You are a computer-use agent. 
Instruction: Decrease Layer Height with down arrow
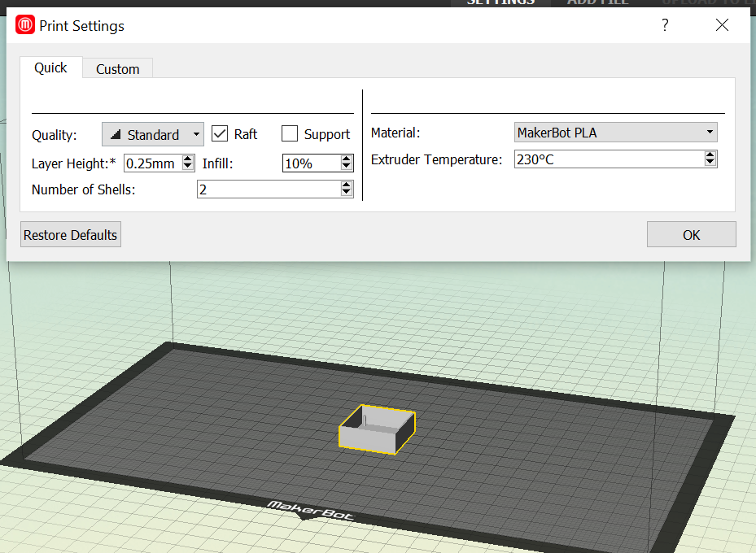pyautogui.click(x=188, y=168)
